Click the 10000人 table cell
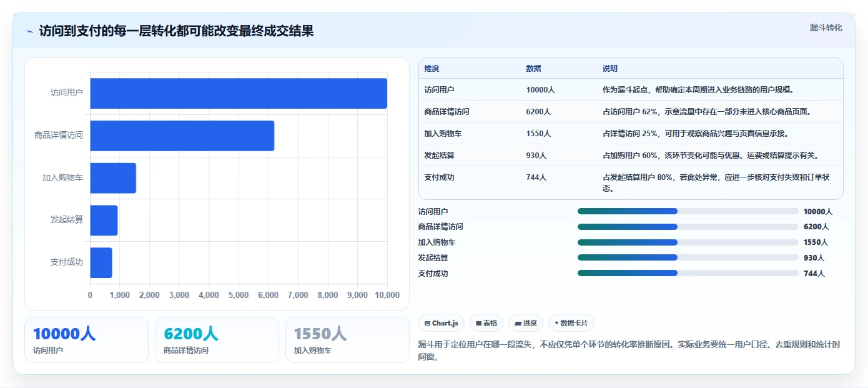868x388 pixels. [x=540, y=90]
